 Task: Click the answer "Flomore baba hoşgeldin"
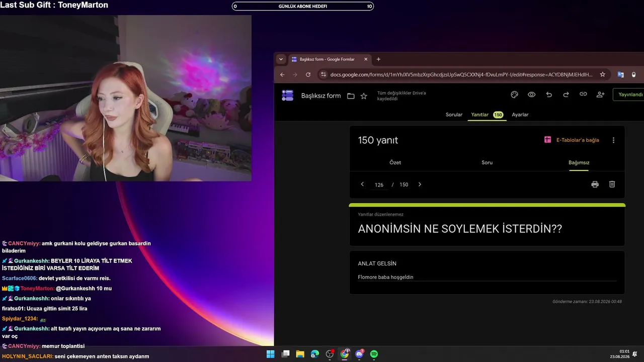[385, 277]
